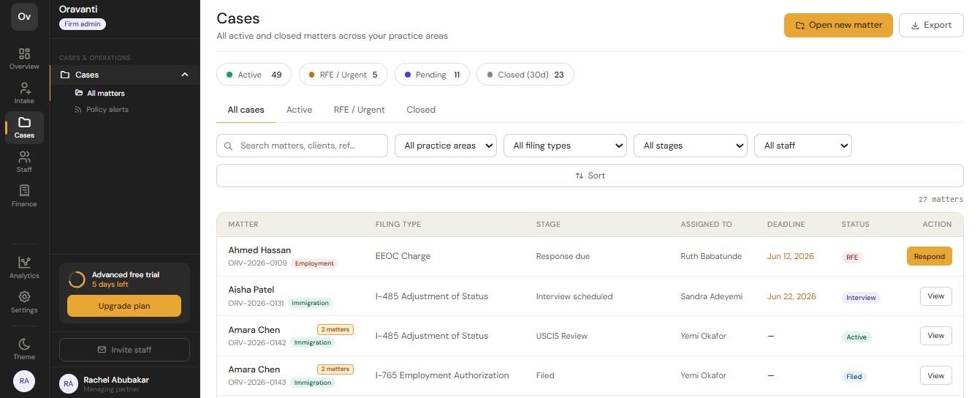Click the ASSIGNED TO column header
This screenshot has height=398, width=980.
tap(706, 225)
